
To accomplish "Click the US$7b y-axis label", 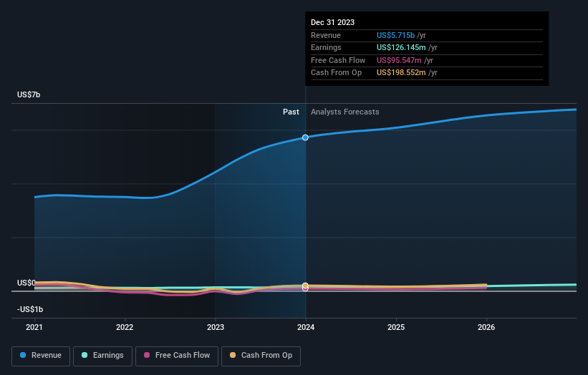I will (x=29, y=94).
